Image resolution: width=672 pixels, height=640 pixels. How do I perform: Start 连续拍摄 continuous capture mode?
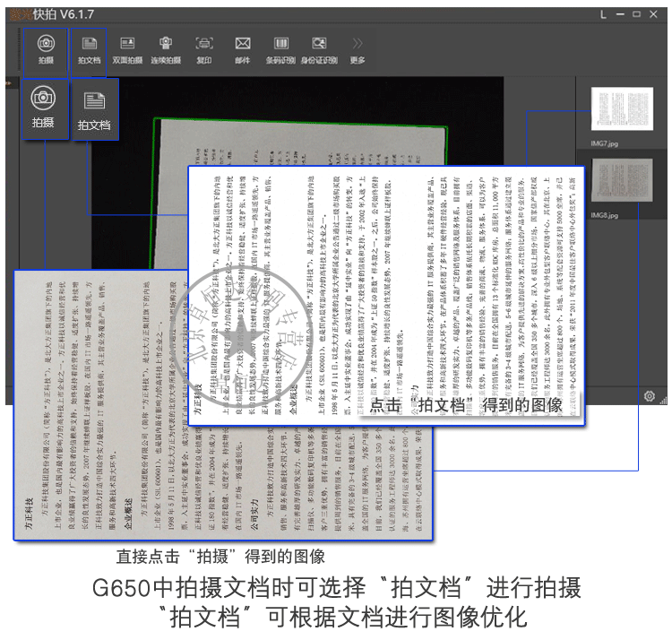(166, 48)
